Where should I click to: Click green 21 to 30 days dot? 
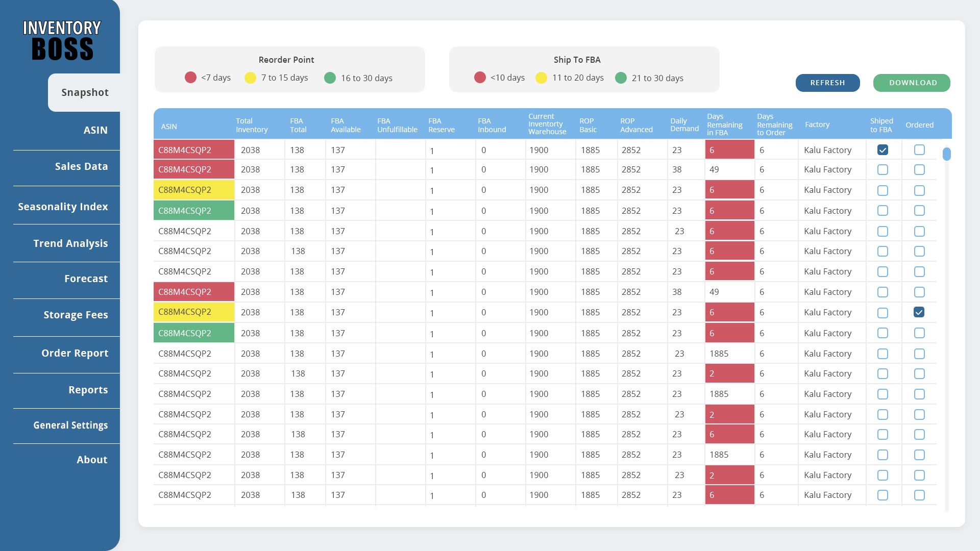[621, 78]
